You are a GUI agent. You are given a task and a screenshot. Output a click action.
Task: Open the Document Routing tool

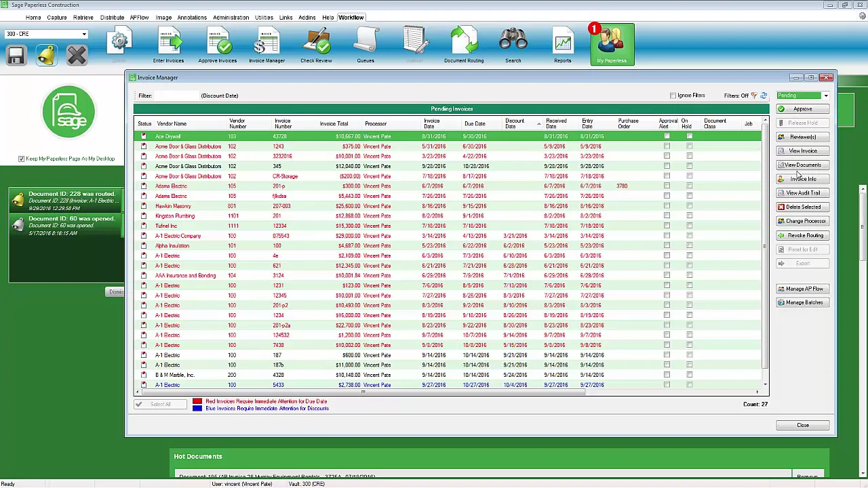(x=464, y=45)
